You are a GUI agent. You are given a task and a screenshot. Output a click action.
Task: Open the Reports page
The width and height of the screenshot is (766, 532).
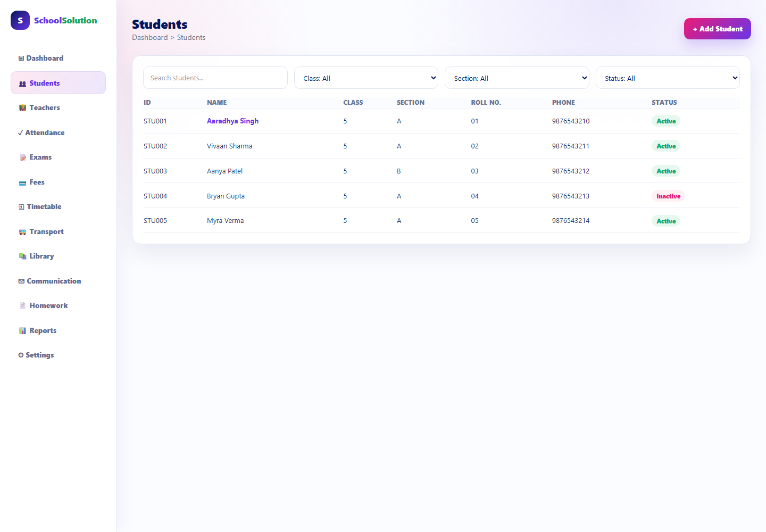point(58,331)
